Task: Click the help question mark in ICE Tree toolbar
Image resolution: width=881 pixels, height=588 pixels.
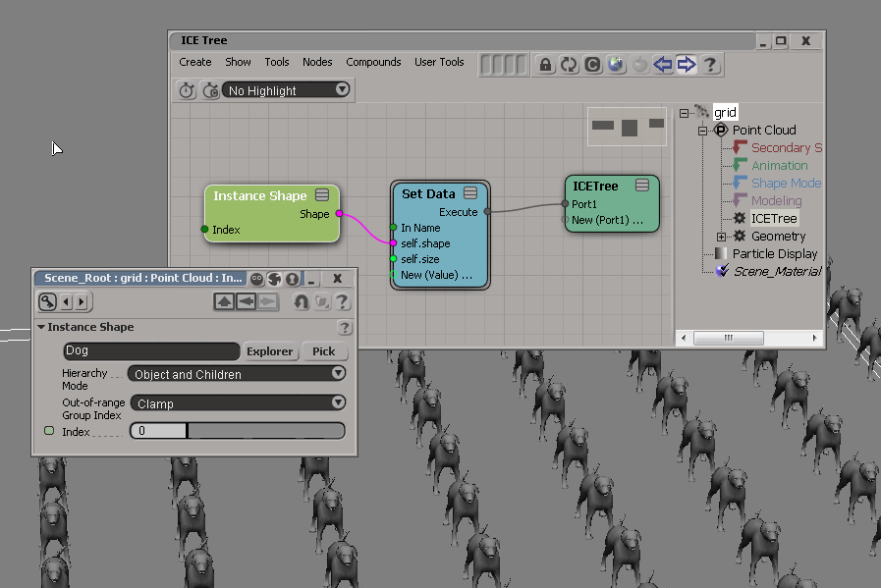Action: click(710, 65)
